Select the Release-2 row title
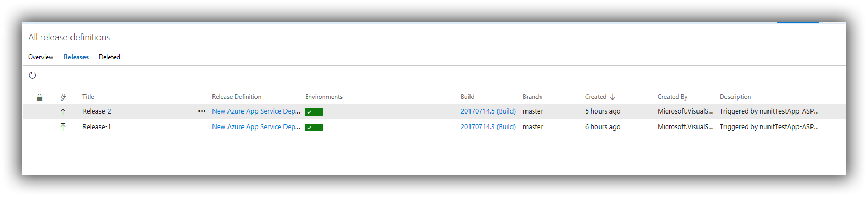The height and width of the screenshot is (197, 868). click(x=96, y=111)
